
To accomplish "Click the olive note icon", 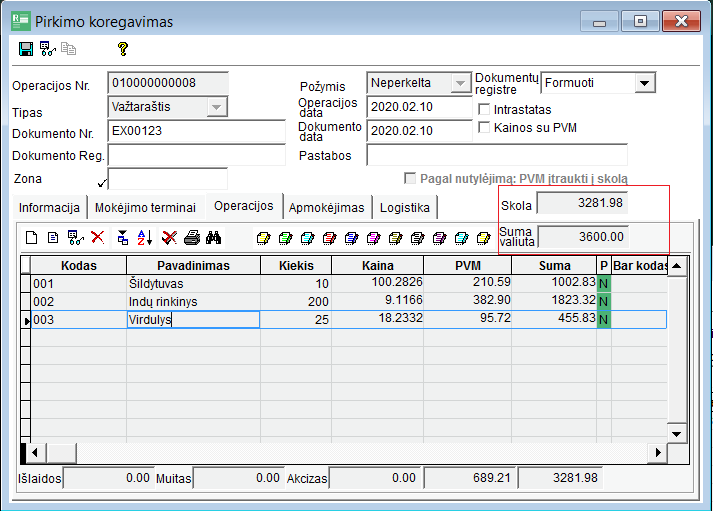I will click(396, 238).
